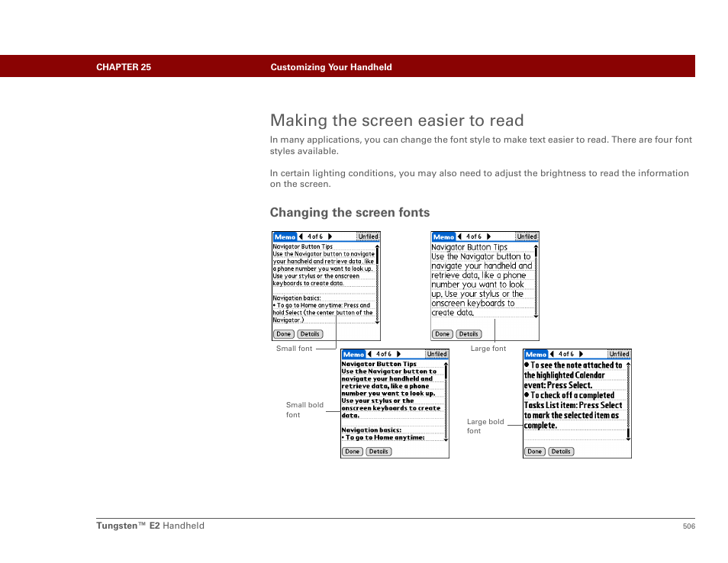The image size is (728, 563).
Task: Click scroll-up arrow in Large bold font memo
Action: [628, 365]
